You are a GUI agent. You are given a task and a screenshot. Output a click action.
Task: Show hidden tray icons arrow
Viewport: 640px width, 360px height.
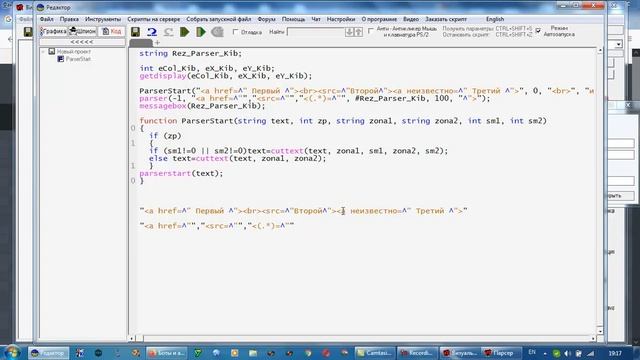(x=545, y=353)
